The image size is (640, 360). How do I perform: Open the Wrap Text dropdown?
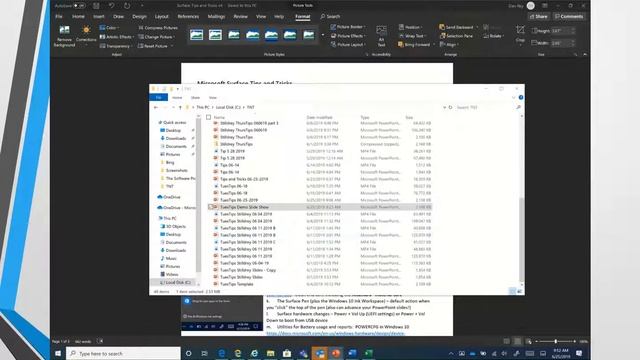(412, 36)
